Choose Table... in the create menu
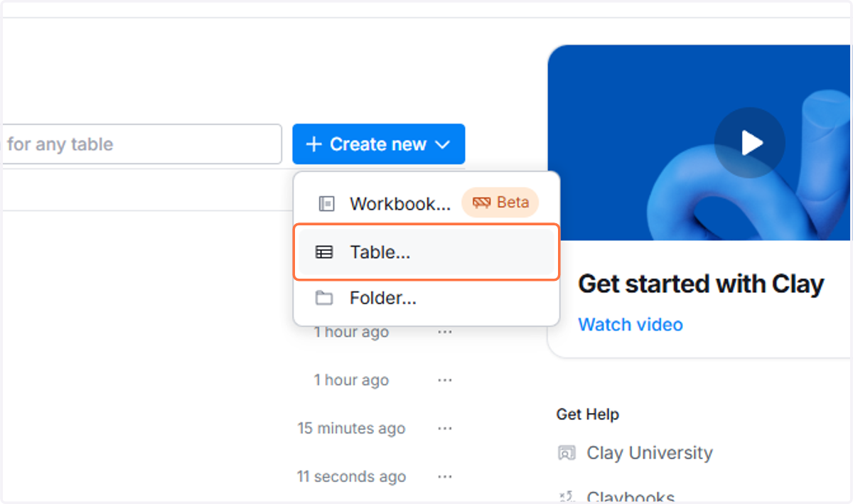Screen dimensions: 853x504 pyautogui.click(x=426, y=252)
